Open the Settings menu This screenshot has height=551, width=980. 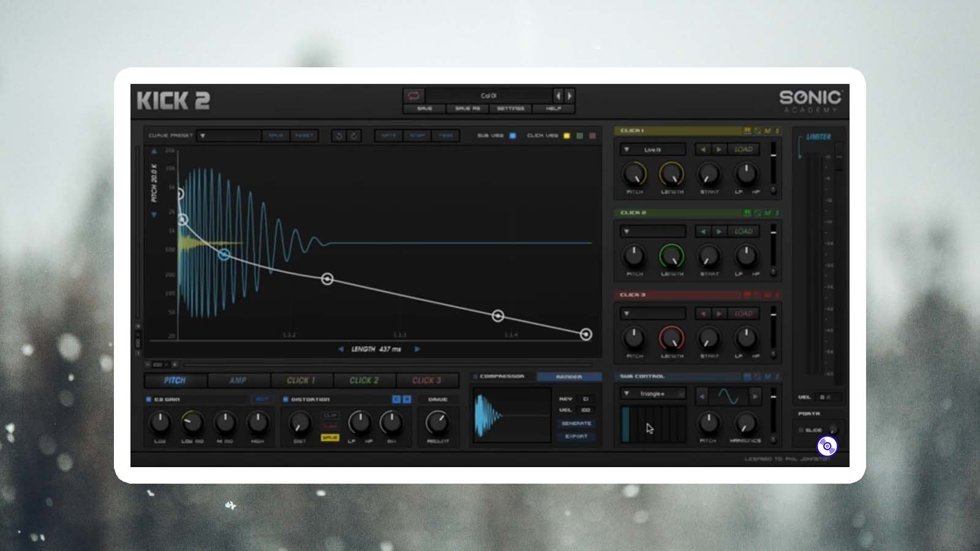point(510,108)
